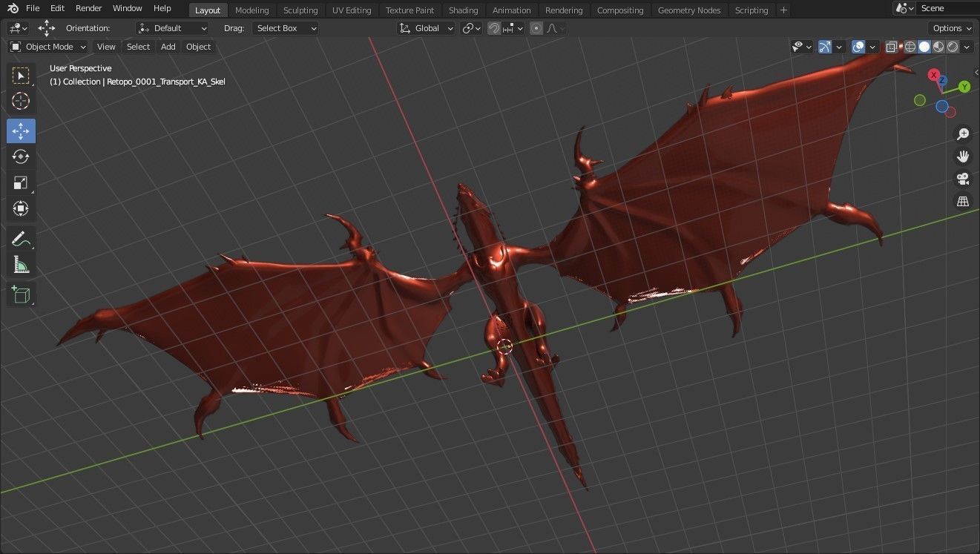The height and width of the screenshot is (554, 980).
Task: Click the 3D cursor at origin
Action: pos(504,346)
